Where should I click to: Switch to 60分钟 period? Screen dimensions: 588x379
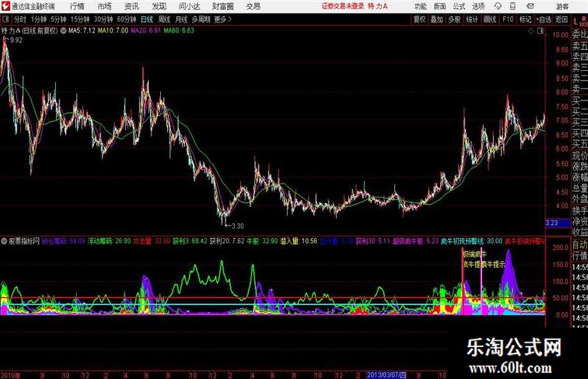tap(126, 19)
